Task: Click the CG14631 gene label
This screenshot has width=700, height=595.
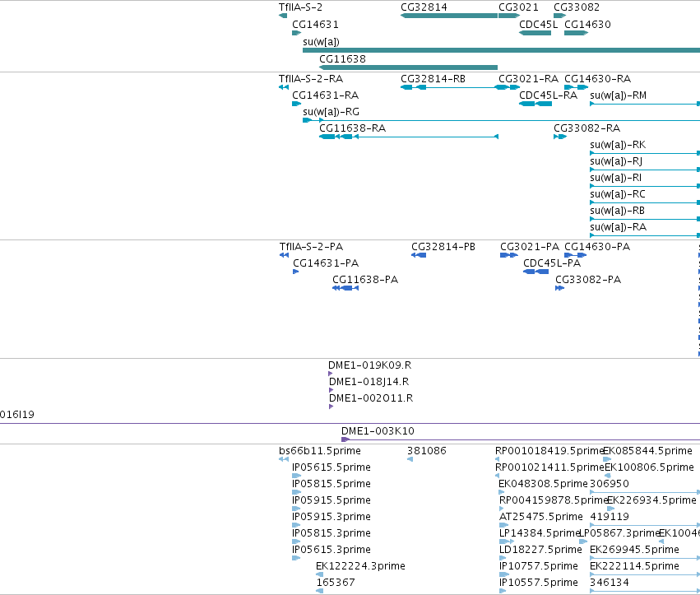Action: coord(315,24)
